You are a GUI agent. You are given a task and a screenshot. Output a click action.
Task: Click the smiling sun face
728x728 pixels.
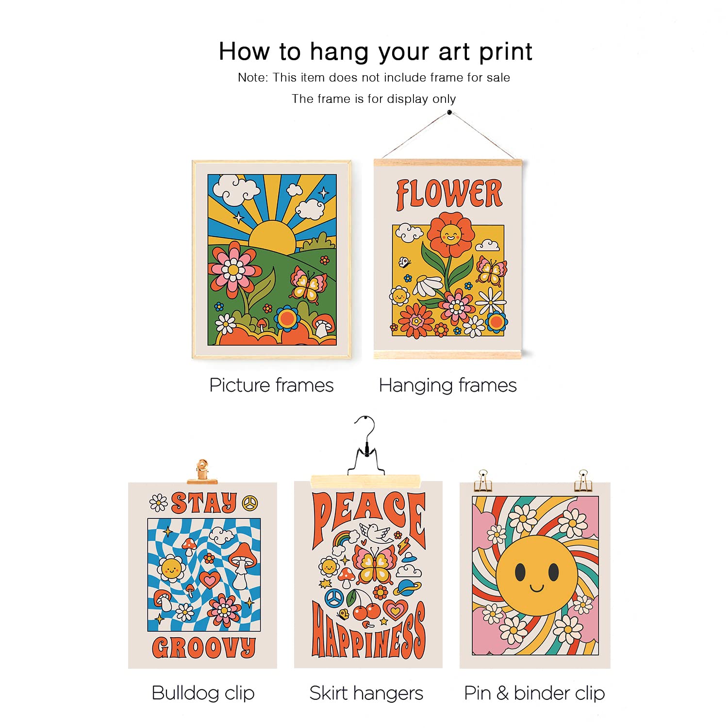(536, 576)
